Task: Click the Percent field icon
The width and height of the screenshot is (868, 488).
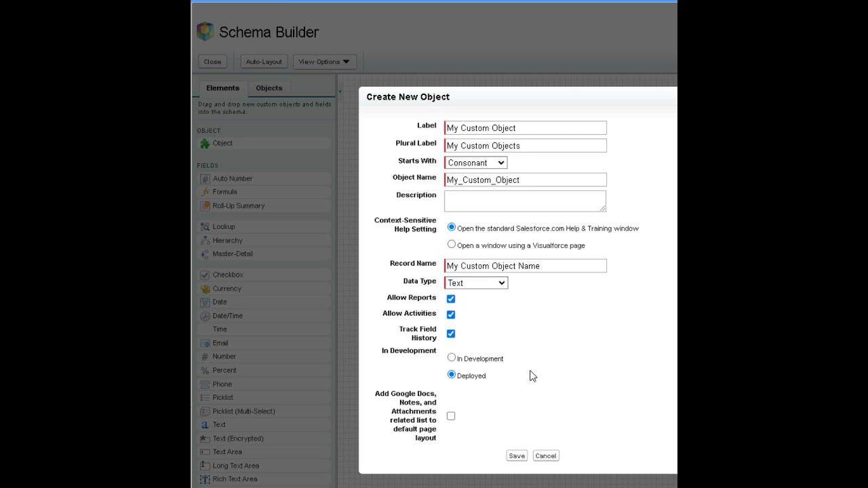Action: pos(205,371)
